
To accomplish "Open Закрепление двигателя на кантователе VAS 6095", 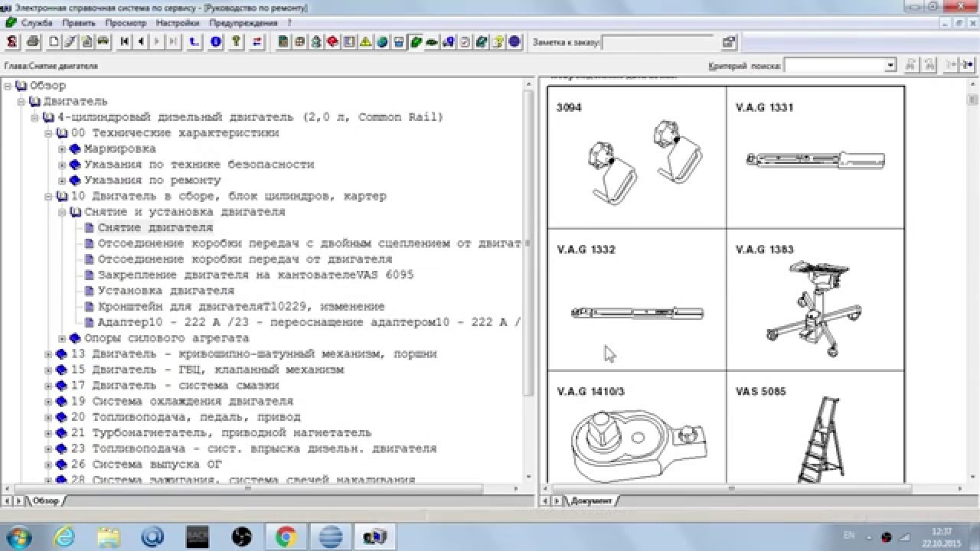I will [256, 275].
